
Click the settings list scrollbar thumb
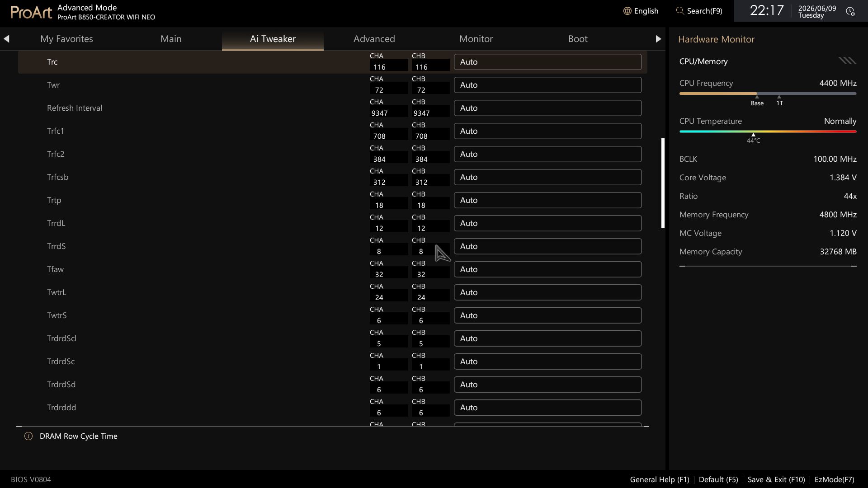click(663, 183)
